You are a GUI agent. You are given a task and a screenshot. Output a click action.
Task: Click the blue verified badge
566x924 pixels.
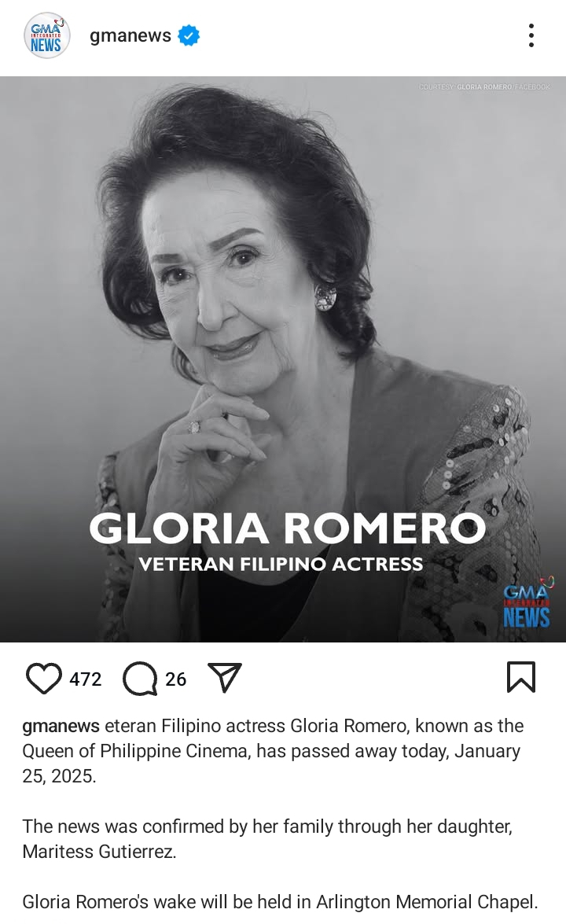(189, 36)
